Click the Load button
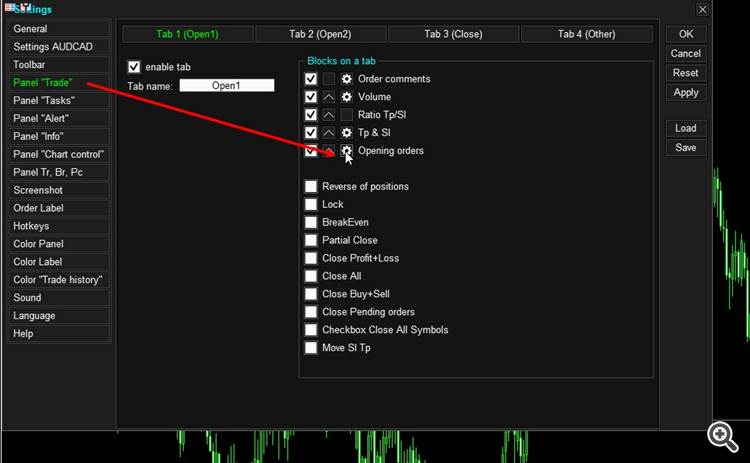Viewport: 750px width, 463px height. point(686,128)
